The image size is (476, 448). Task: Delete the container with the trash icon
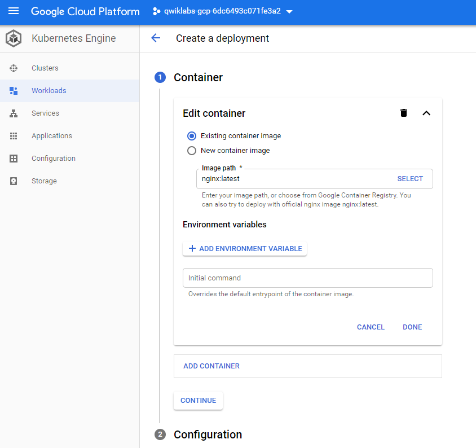coord(403,113)
